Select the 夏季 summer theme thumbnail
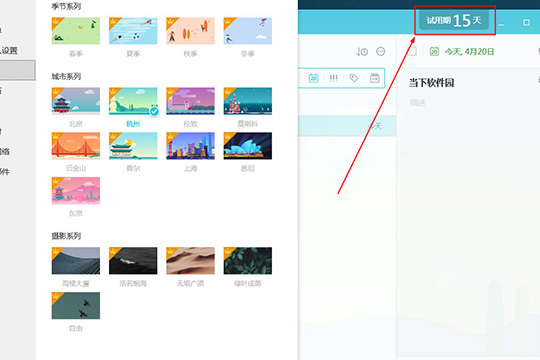The height and width of the screenshot is (360, 540). coord(133,31)
